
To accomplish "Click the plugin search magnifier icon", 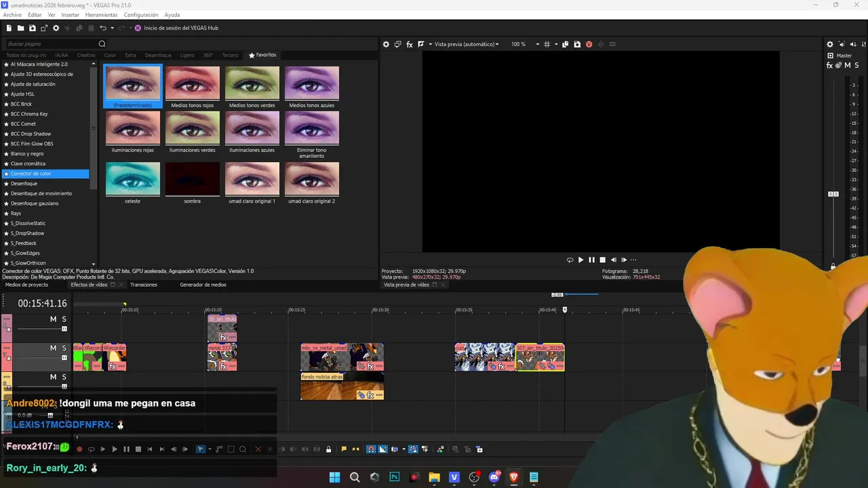I will [x=102, y=44].
